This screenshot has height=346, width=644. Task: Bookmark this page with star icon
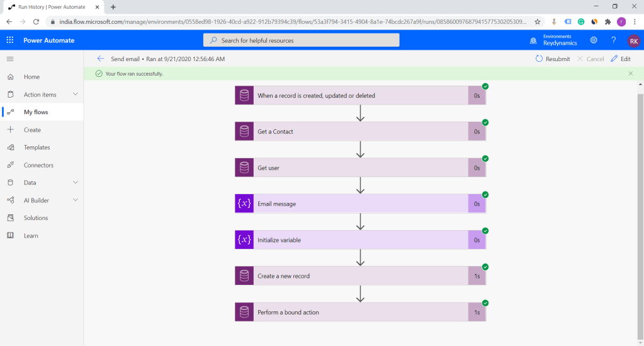point(537,21)
